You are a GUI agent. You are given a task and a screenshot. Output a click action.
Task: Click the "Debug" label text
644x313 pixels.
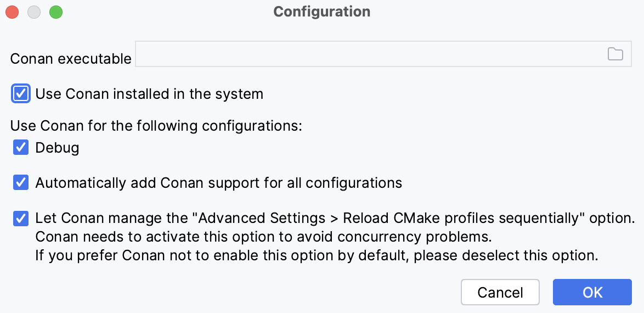click(57, 148)
